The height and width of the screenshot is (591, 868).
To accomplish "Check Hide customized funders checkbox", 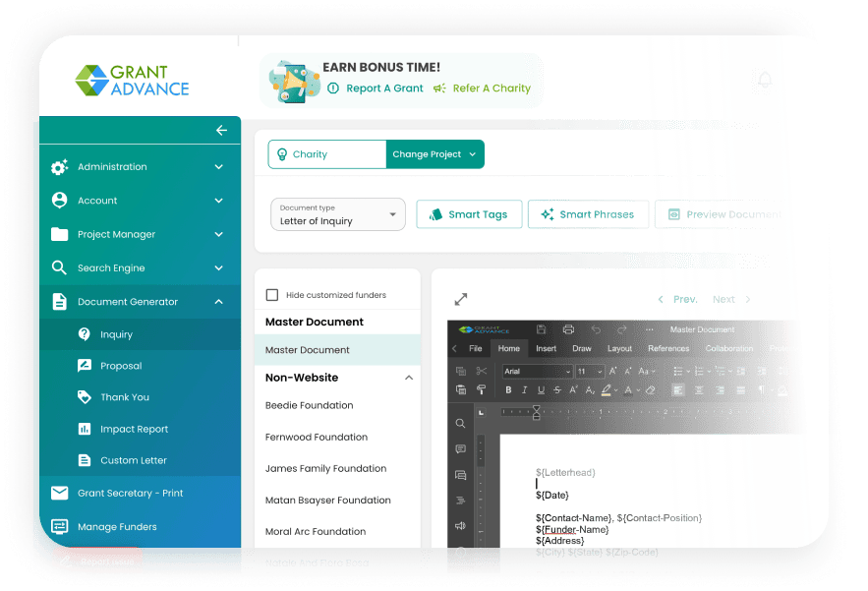I will pos(272,295).
